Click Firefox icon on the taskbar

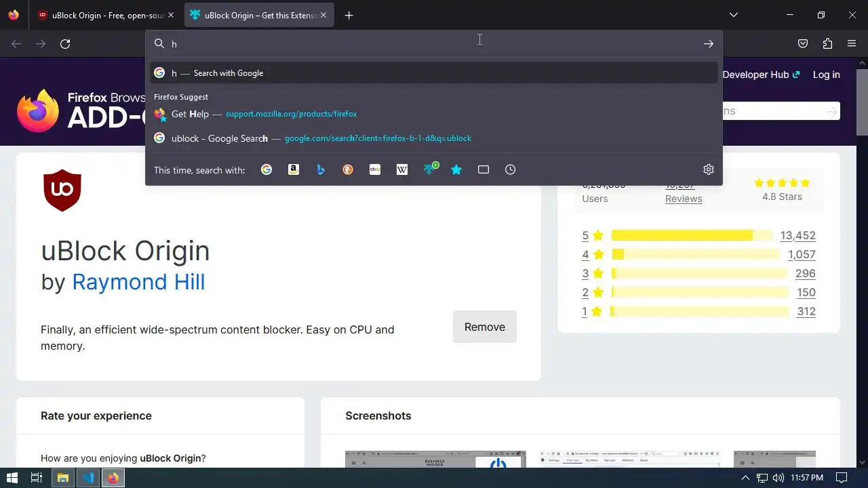tap(113, 478)
